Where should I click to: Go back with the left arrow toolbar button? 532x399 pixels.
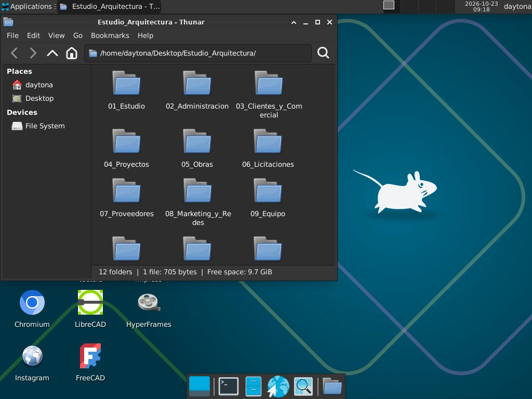[14, 54]
